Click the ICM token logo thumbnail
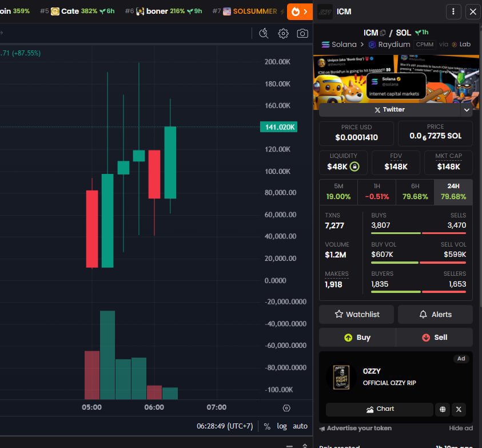Viewport: 482px width, 448px height. point(325,11)
